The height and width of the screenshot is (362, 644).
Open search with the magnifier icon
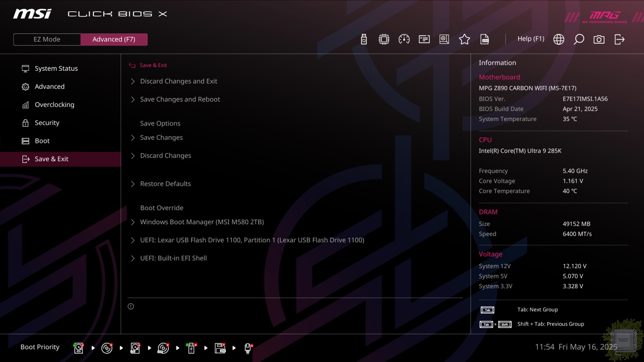tap(579, 39)
